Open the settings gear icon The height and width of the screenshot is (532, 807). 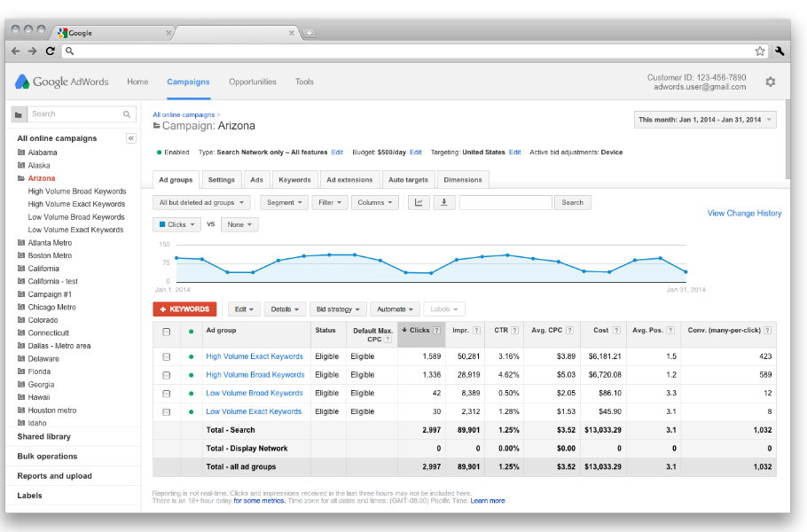tap(770, 82)
